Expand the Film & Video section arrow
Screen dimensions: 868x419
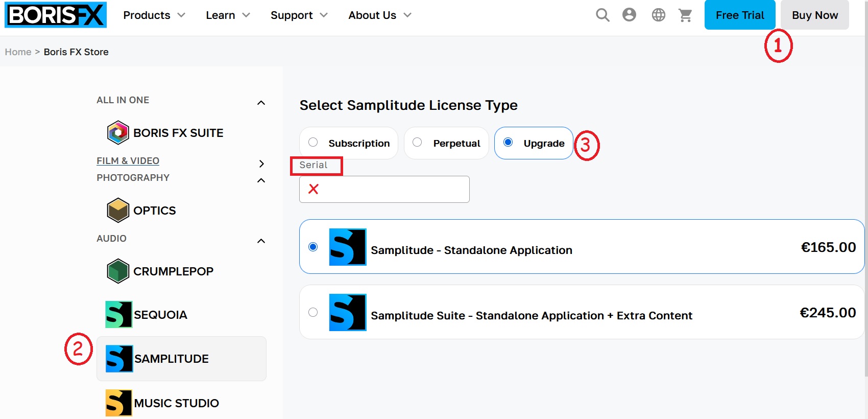click(261, 164)
